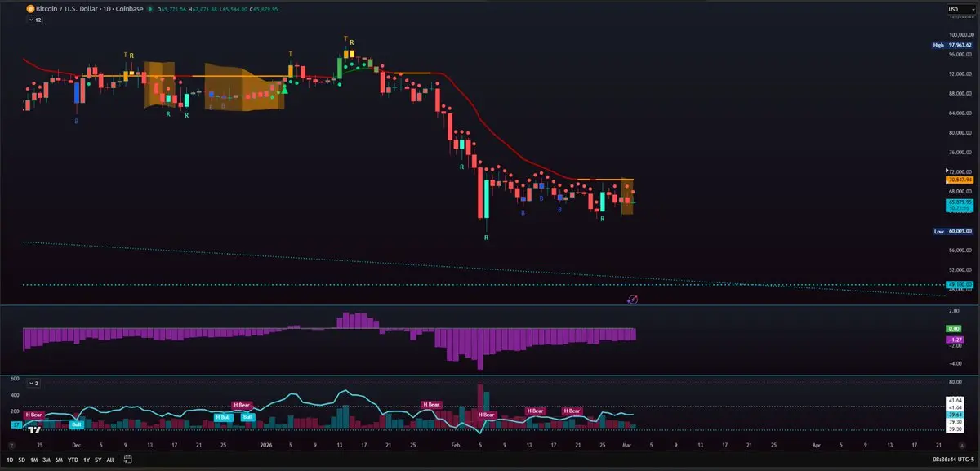Screen dimensions: 980x471
Task: Click the 80.00 lower pane scale value
Action: point(954,381)
